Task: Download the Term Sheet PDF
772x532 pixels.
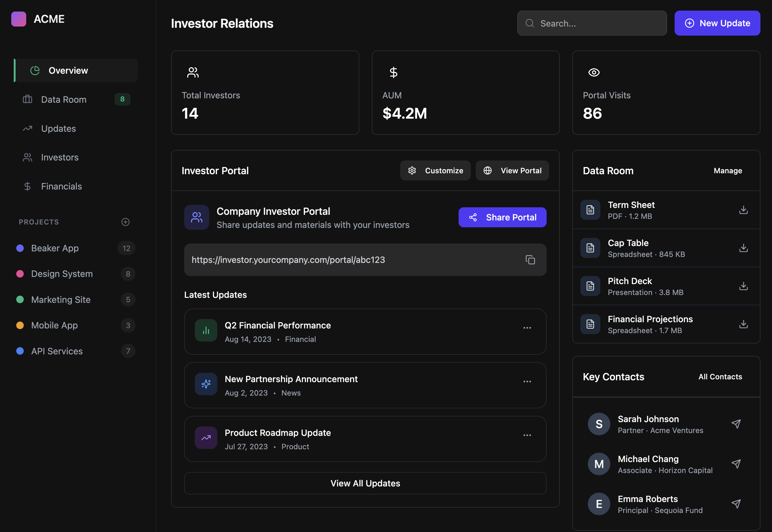Action: [743, 210]
